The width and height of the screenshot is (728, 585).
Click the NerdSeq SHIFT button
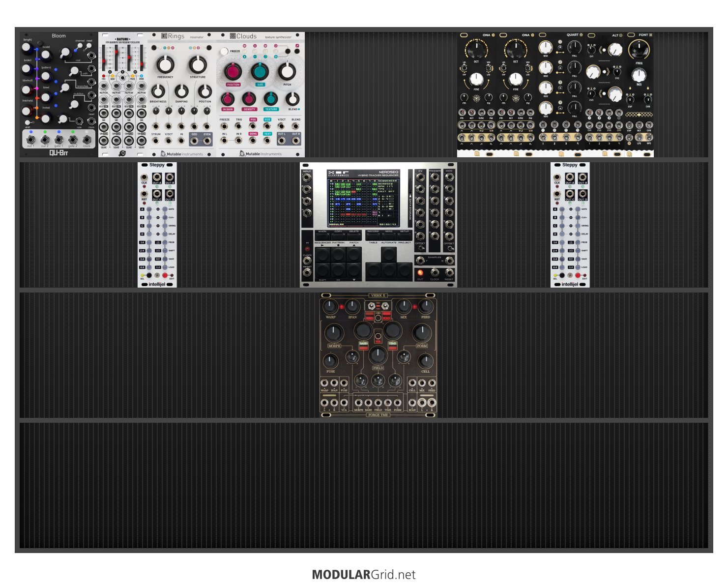(323, 270)
